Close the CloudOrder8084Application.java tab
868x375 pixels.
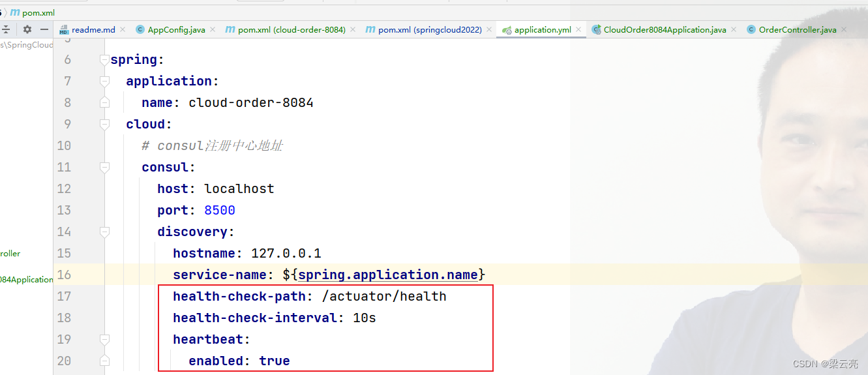(734, 29)
